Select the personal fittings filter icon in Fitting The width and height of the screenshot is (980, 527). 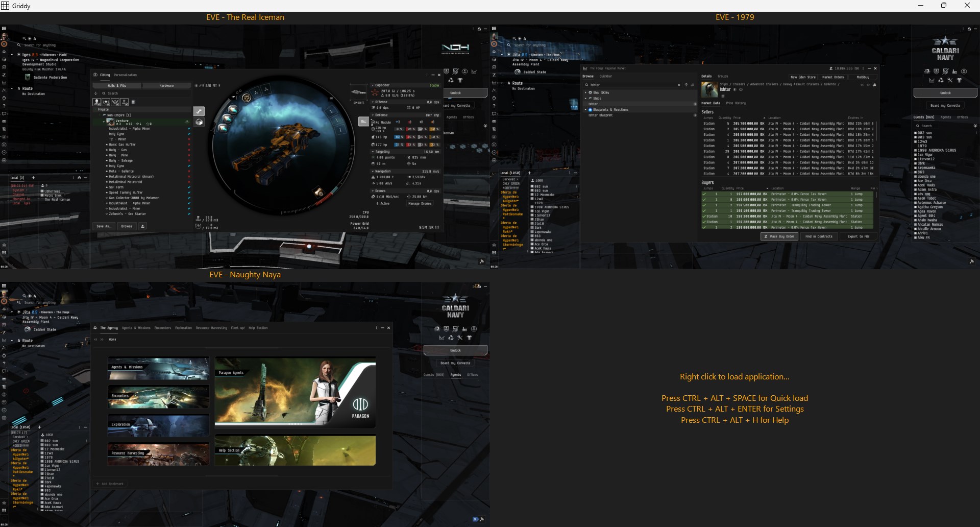tap(97, 102)
